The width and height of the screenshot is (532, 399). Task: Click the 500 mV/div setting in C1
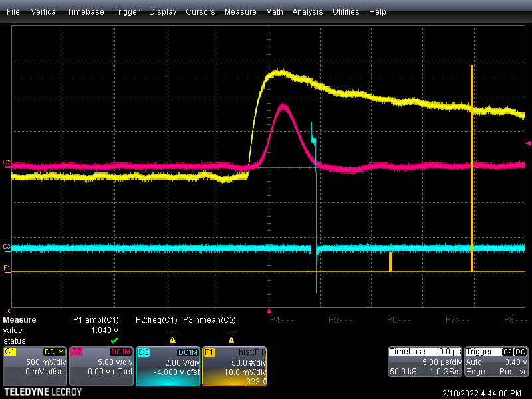[46, 362]
